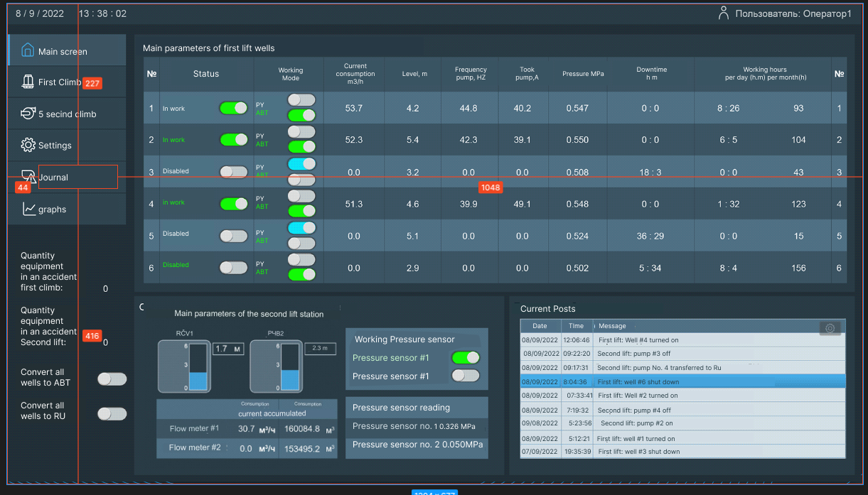Click the user profile icon at top right
Screen dimensions: 868x495
point(724,13)
